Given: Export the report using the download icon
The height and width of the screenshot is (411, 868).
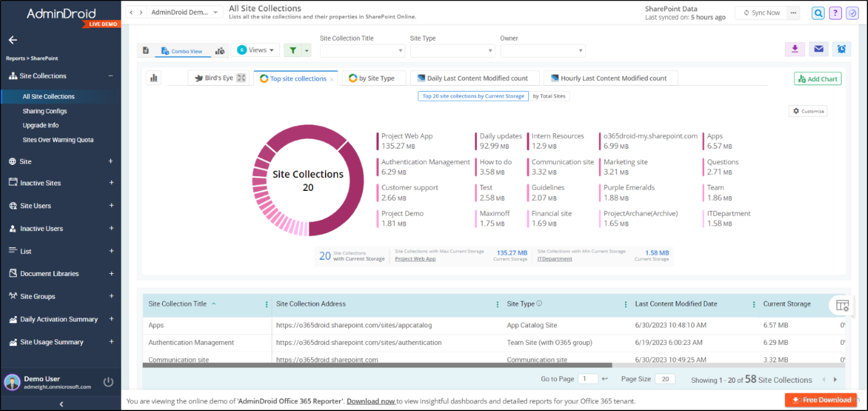Looking at the screenshot, I should 795,49.
